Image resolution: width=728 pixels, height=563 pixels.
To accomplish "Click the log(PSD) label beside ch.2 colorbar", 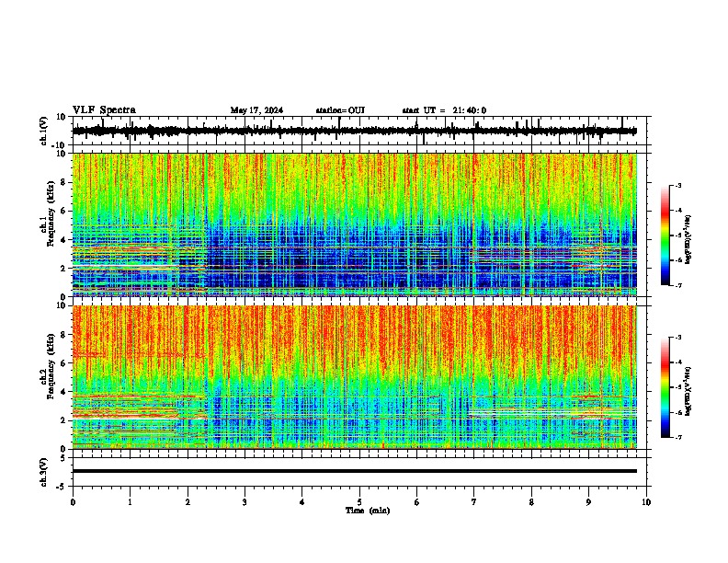I will tap(688, 391).
